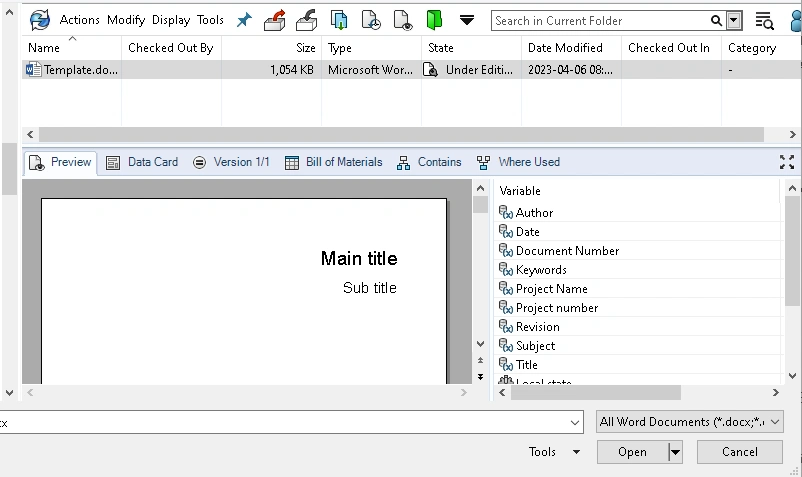Viewport: 802px width, 477px height.
Task: Click the blue pin icon in toolbar
Action: coord(244,20)
